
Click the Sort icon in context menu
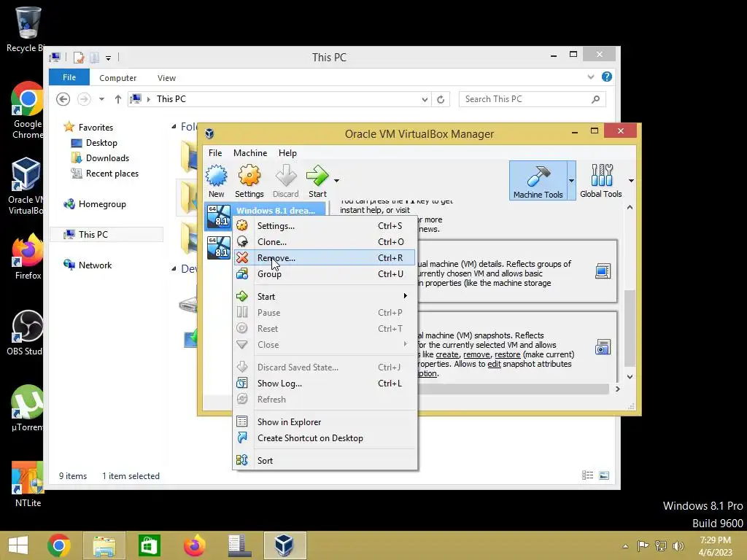tap(242, 460)
